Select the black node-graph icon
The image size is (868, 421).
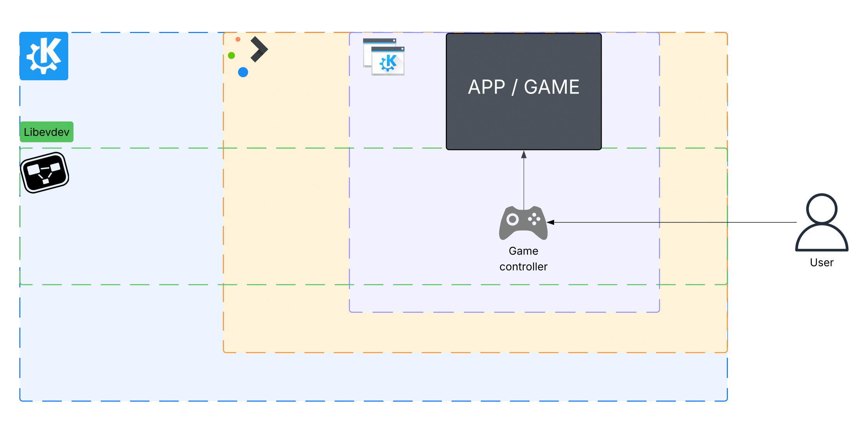[x=45, y=173]
